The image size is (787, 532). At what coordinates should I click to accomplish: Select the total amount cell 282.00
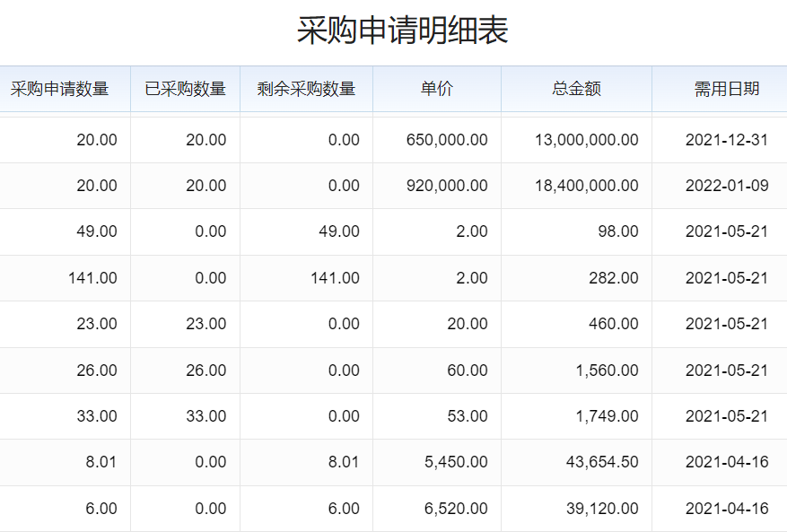[618, 278]
